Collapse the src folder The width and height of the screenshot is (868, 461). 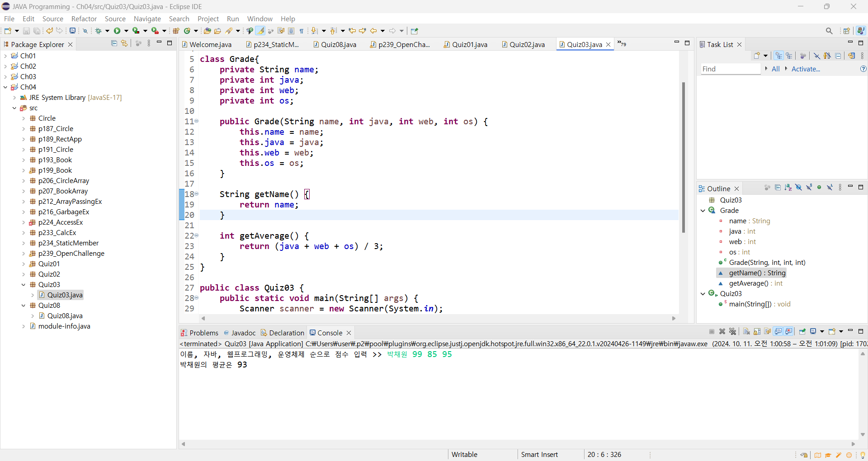[14, 108]
